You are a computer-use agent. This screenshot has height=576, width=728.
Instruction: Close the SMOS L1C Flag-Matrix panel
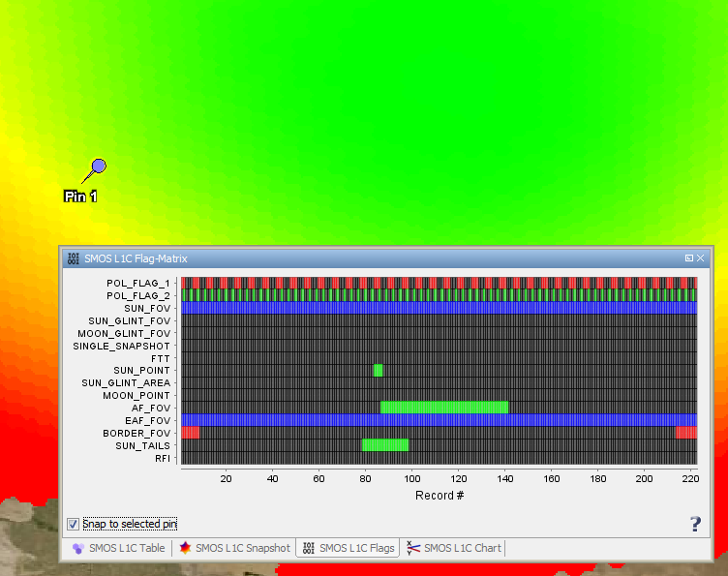701,258
